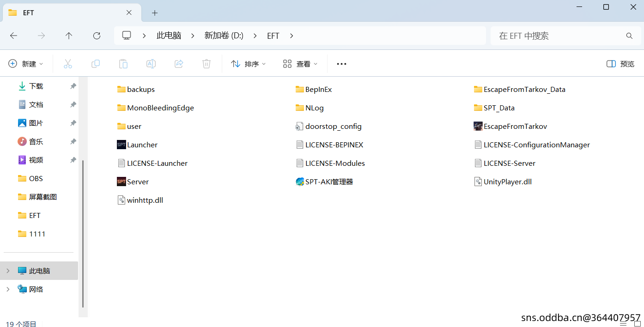Select the EFT window tab
The width and height of the screenshot is (644, 327).
72,12
